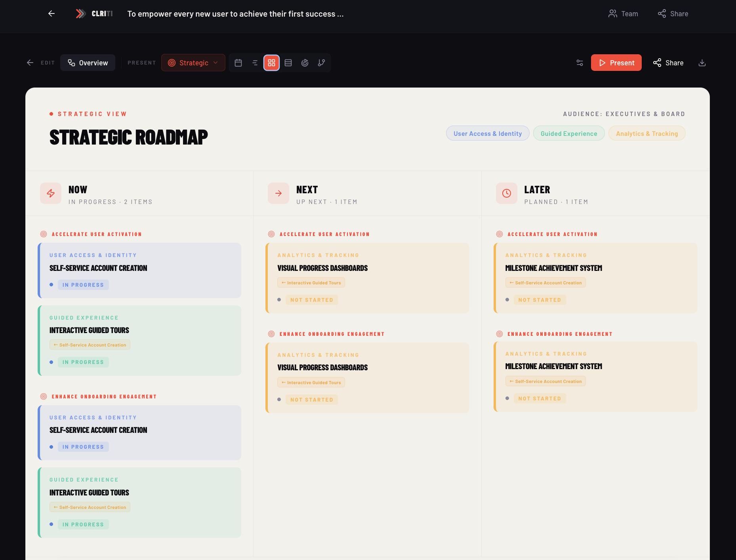Switch to the Overview tab

click(88, 63)
